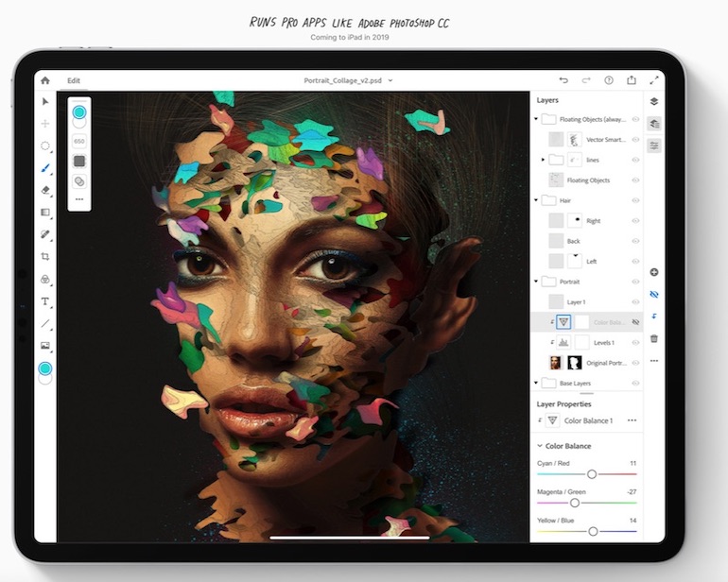Open detailed layers view icon

(654, 124)
